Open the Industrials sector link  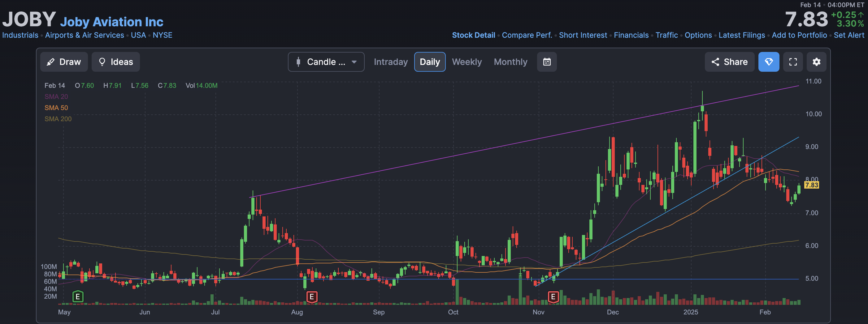coord(20,35)
